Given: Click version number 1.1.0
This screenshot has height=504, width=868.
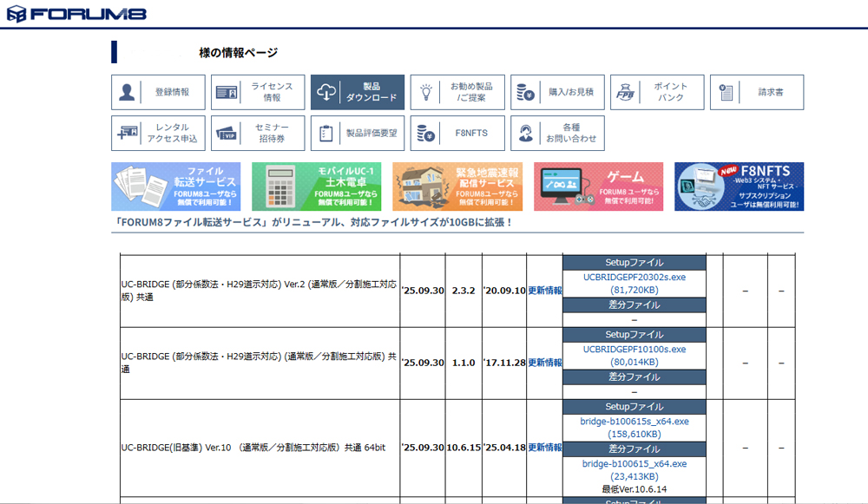Looking at the screenshot, I should [464, 363].
